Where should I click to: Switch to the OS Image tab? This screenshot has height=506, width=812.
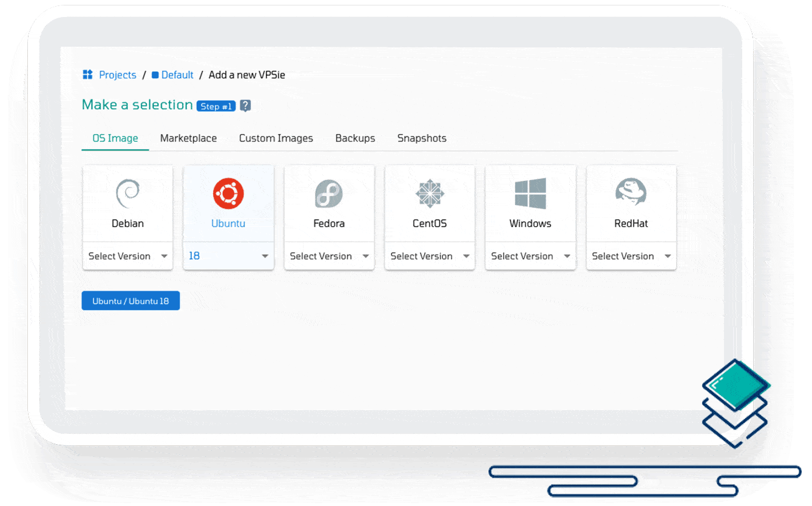(115, 138)
